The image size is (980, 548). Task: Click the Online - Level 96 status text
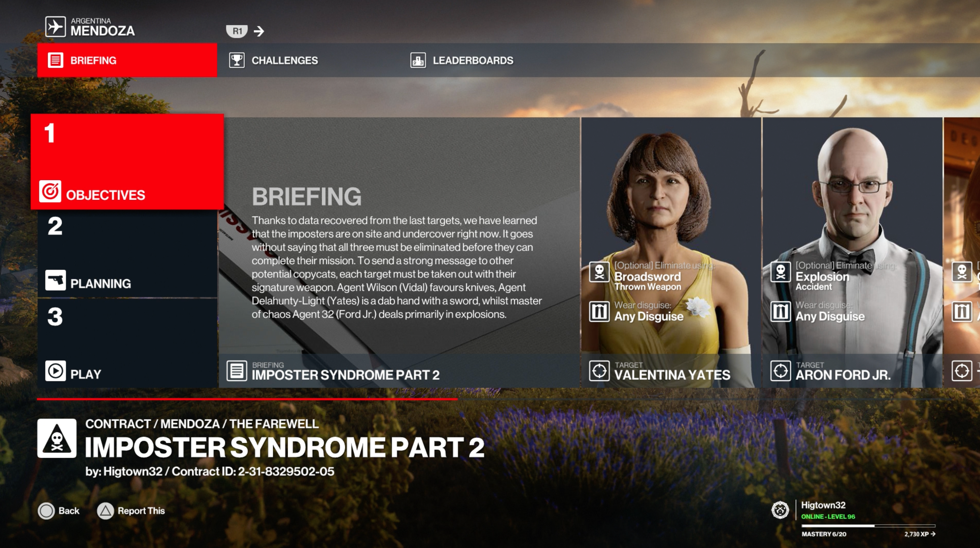coord(828,517)
